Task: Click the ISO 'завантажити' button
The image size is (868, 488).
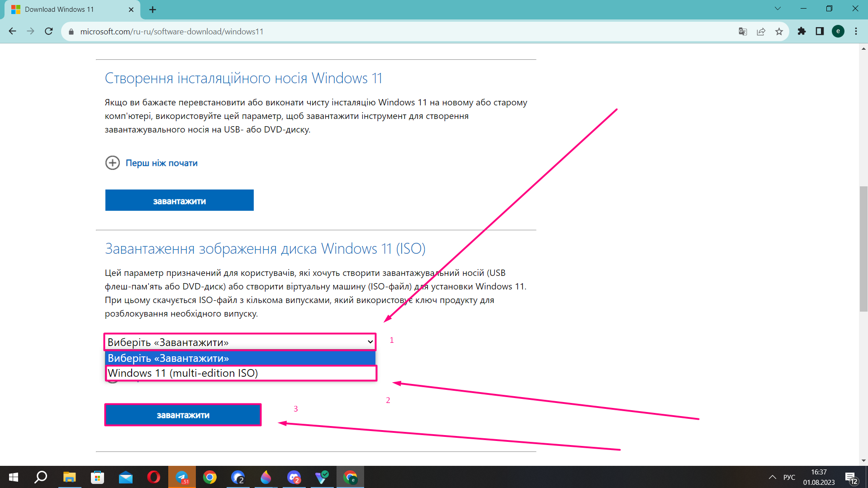Action: pos(183,415)
